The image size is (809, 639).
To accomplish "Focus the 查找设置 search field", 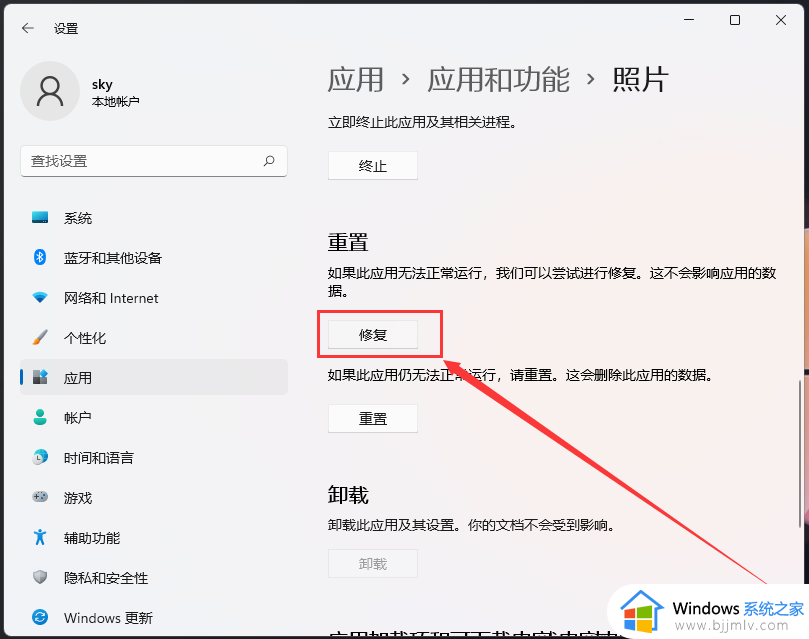I will pos(154,161).
